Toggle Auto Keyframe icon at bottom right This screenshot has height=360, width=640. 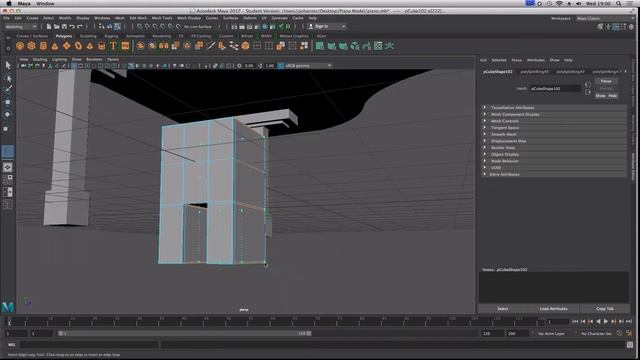pos(620,333)
